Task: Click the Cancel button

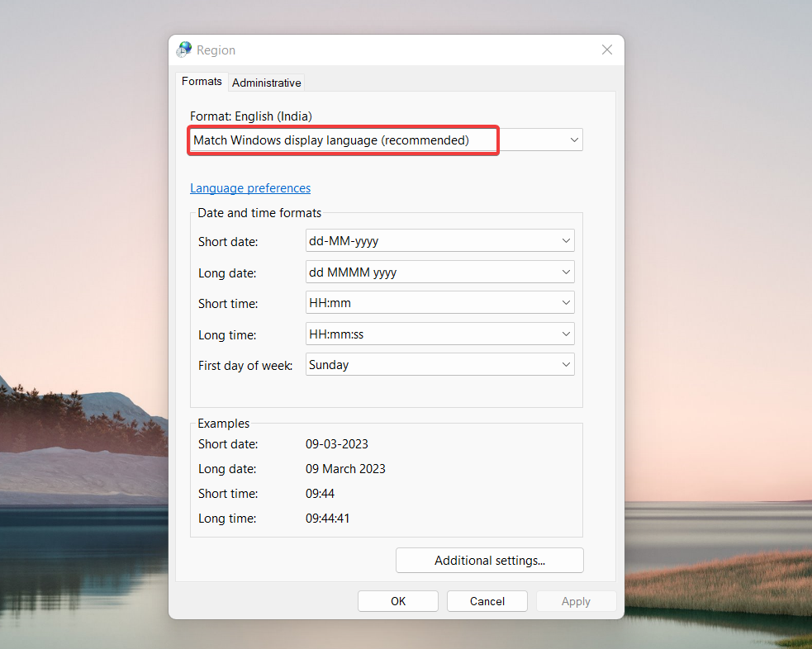Action: [487, 601]
